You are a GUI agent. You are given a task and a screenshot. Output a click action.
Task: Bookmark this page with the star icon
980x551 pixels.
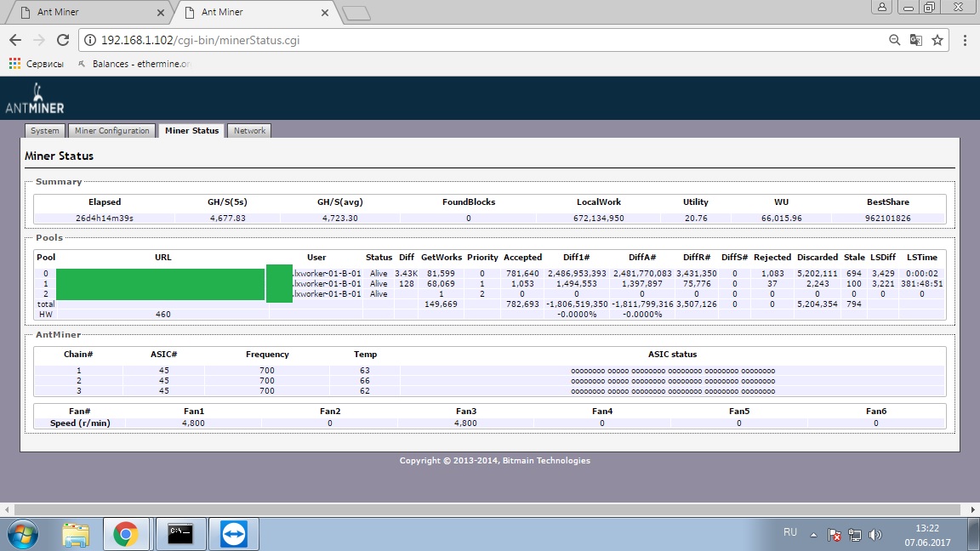click(x=937, y=40)
